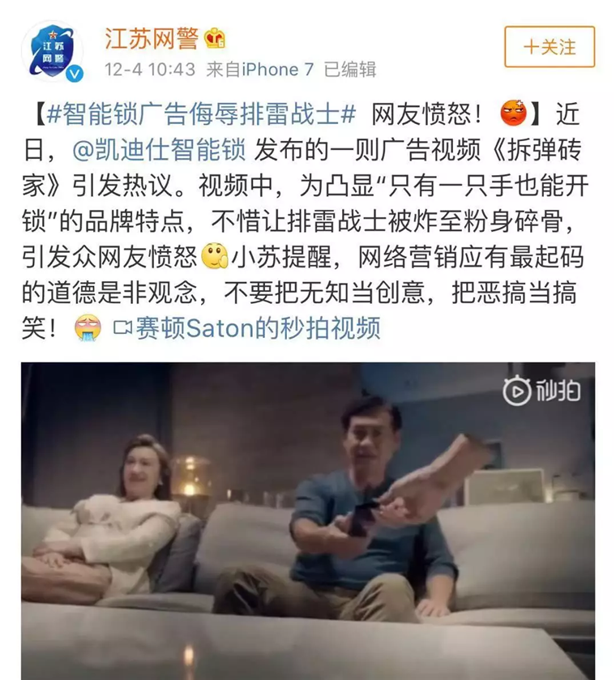Click the 来自iPhone 7 source label

[x=259, y=70]
